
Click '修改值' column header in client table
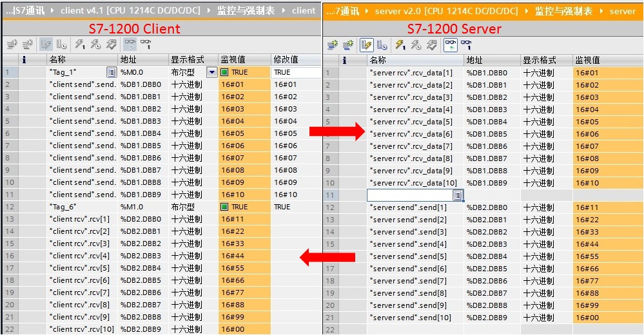point(296,60)
